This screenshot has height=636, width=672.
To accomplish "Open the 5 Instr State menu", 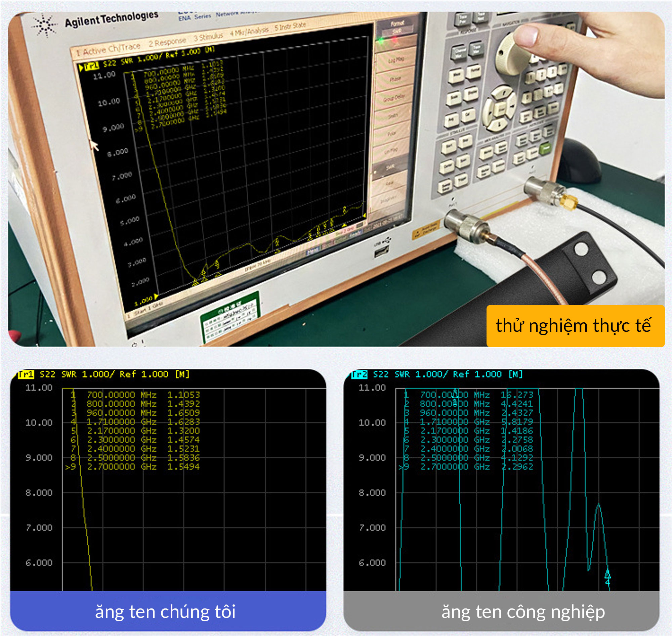I will [x=290, y=26].
